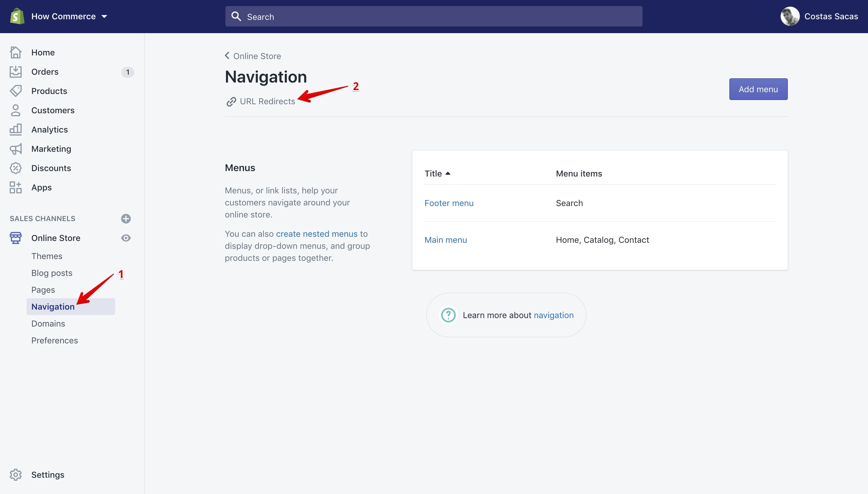
Task: Click the Search cell in the Footer menu row
Action: click(569, 203)
